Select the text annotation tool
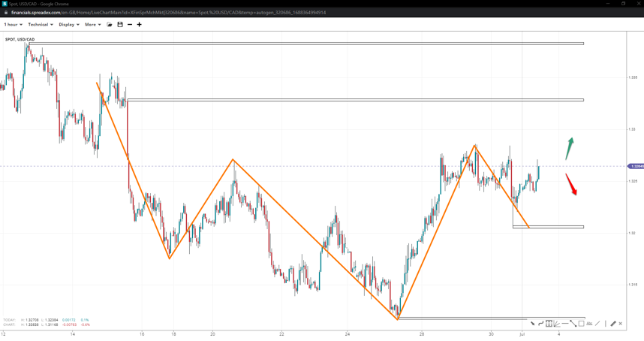The height and width of the screenshot is (341, 644). (x=589, y=324)
